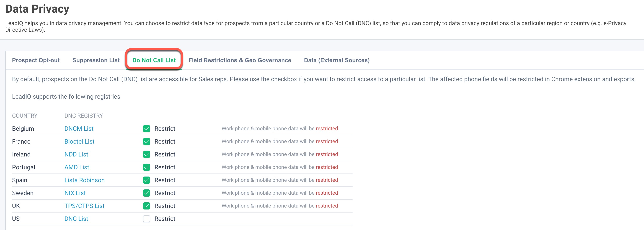Uncheck Restrict for Belgium DNCM List
Screen dimensions: 644x230
146,129
